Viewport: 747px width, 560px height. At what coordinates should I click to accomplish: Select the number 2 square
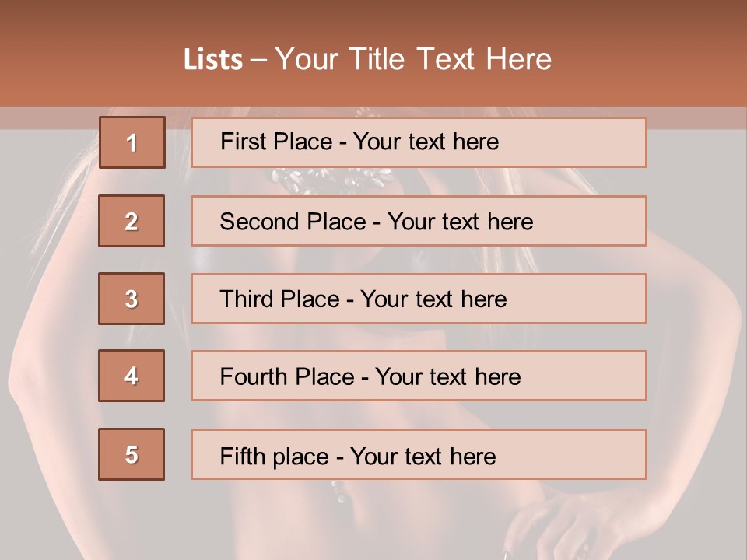click(x=132, y=221)
